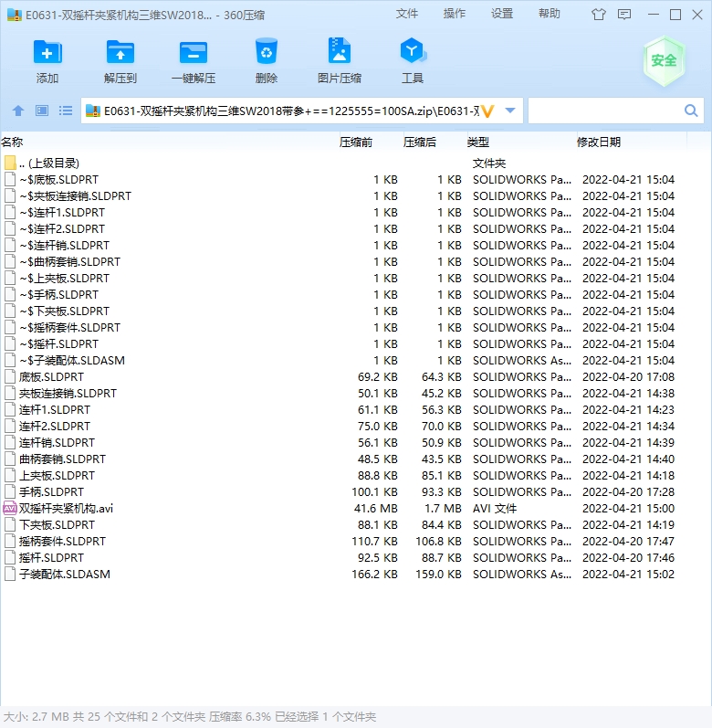Image resolution: width=712 pixels, height=728 pixels.
Task: Click the 360压缩 app icon in the title bar
Action: (15, 15)
